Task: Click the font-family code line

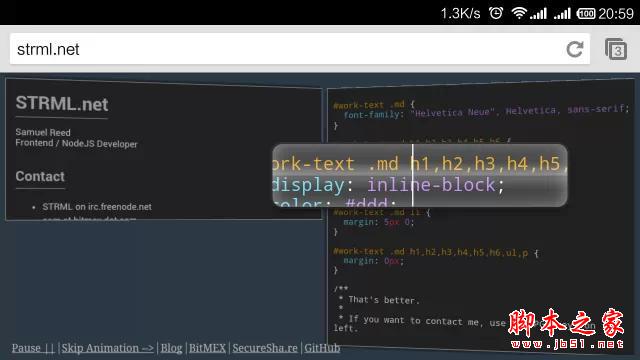Action: pos(487,112)
